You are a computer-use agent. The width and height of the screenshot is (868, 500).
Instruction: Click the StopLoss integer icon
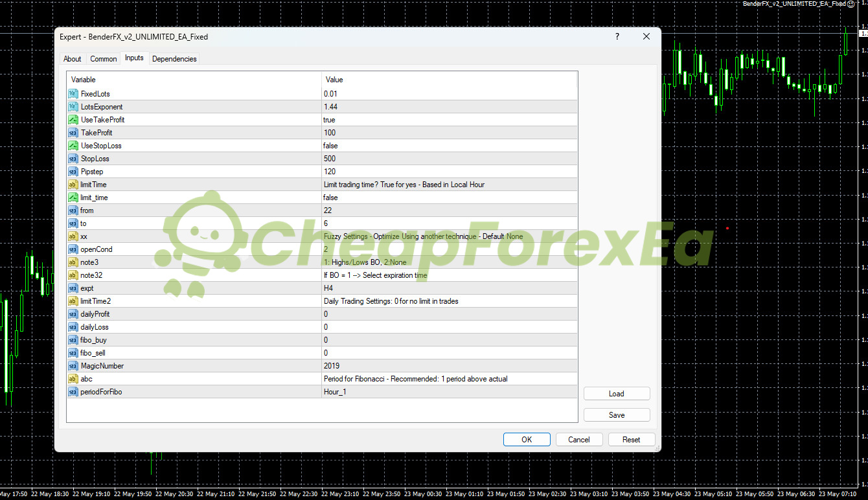click(x=73, y=159)
